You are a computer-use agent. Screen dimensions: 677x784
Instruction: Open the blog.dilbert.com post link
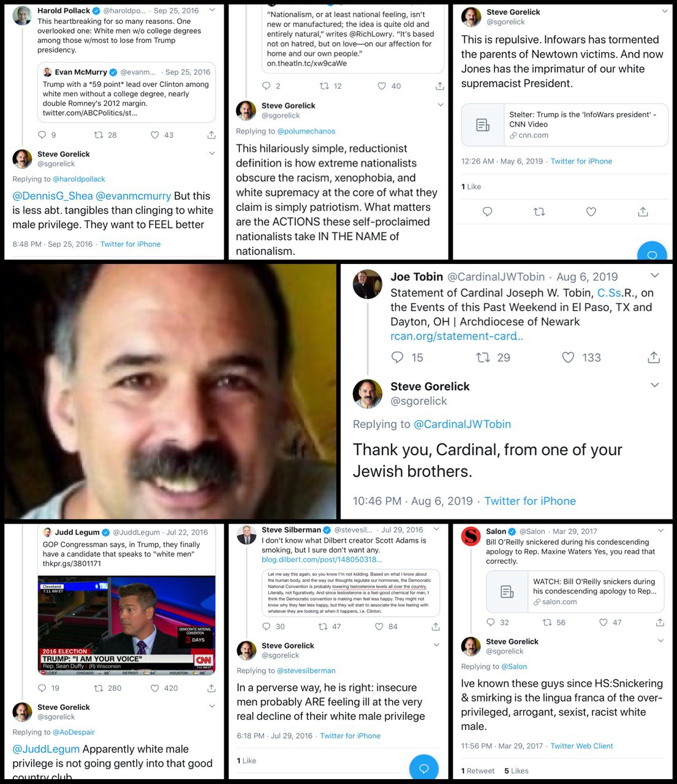[322, 560]
